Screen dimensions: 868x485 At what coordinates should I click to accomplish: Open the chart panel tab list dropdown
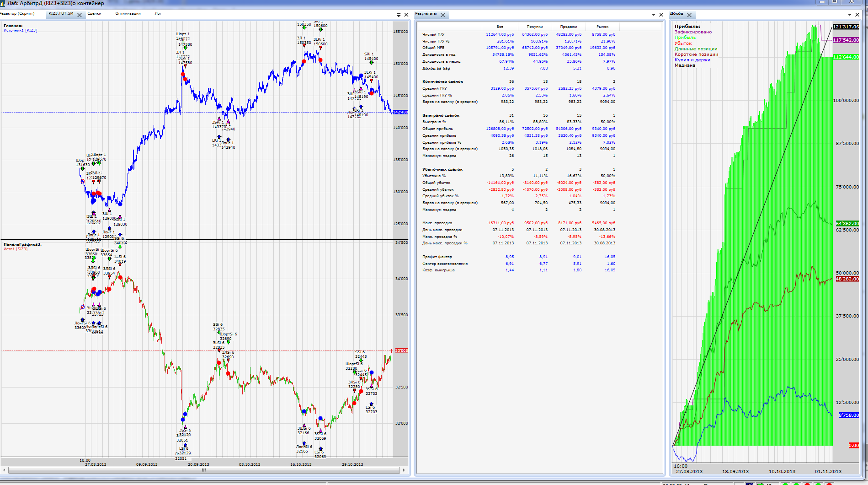point(399,15)
